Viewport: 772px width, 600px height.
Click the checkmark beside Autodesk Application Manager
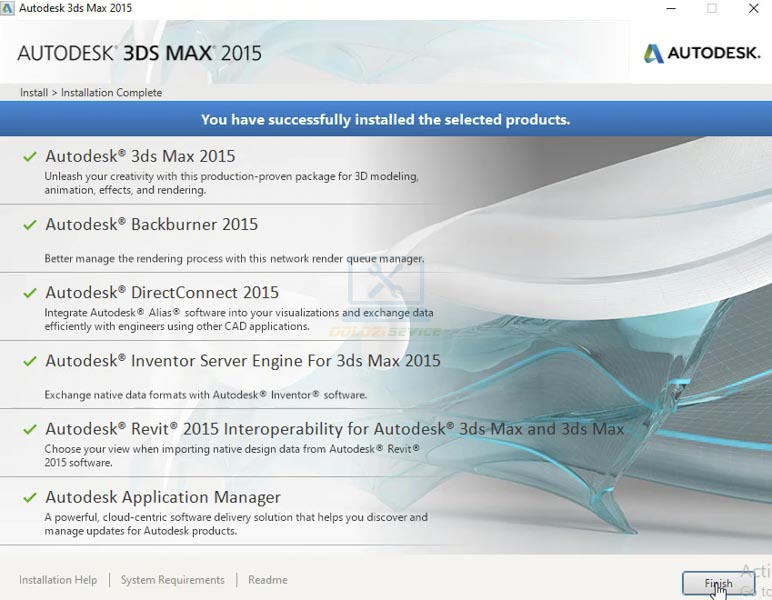point(30,497)
